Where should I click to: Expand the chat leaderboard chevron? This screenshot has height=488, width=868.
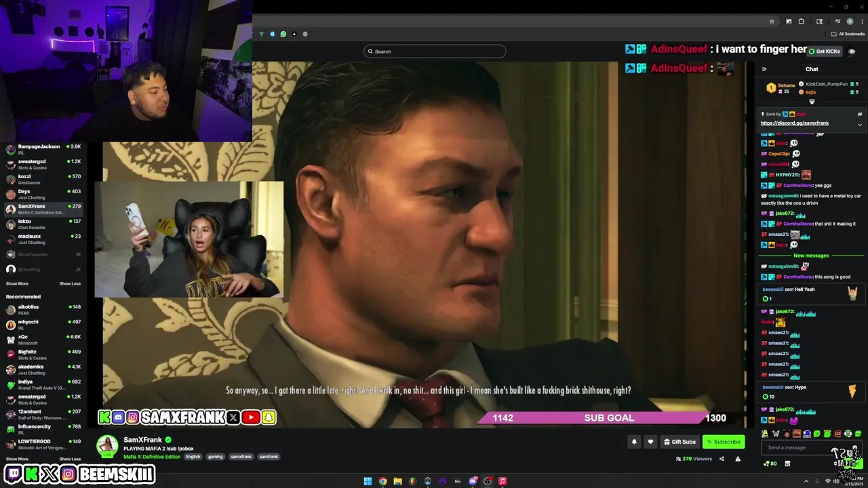(x=812, y=102)
